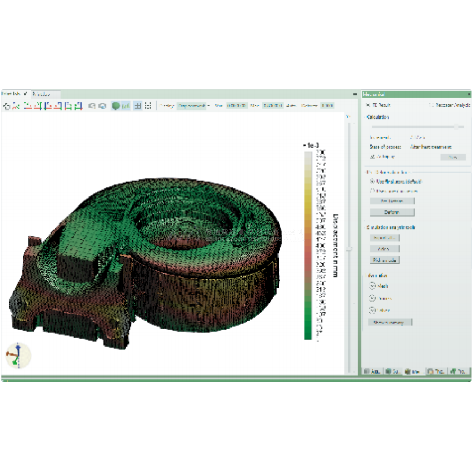Click the expander arrow at the viewport's upper right

pyautogui.click(x=348, y=117)
